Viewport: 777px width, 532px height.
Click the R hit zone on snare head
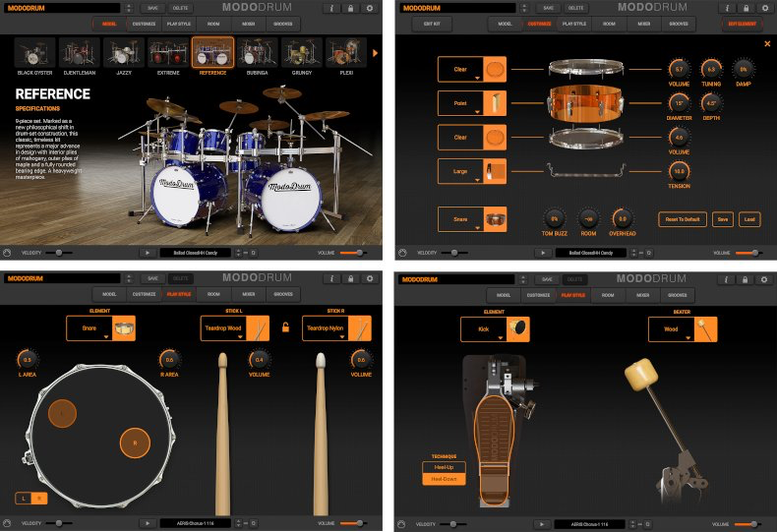(134, 443)
